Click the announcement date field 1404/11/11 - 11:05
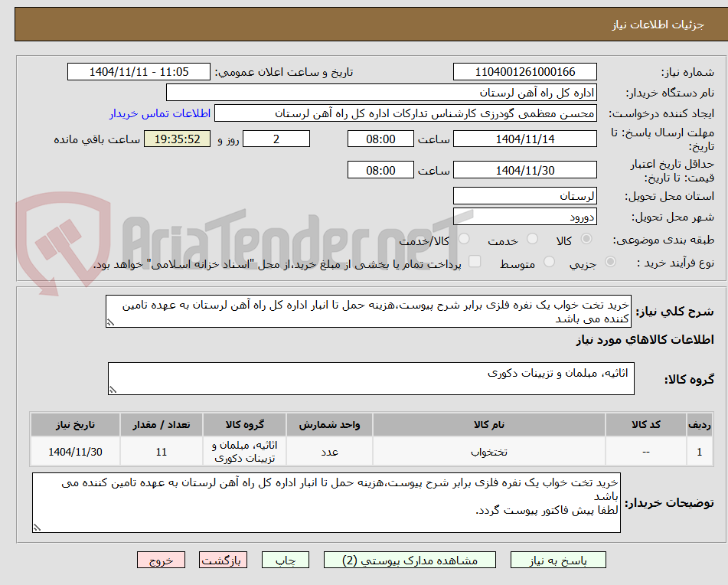Screen dimensions: 728x585 coord(139,72)
